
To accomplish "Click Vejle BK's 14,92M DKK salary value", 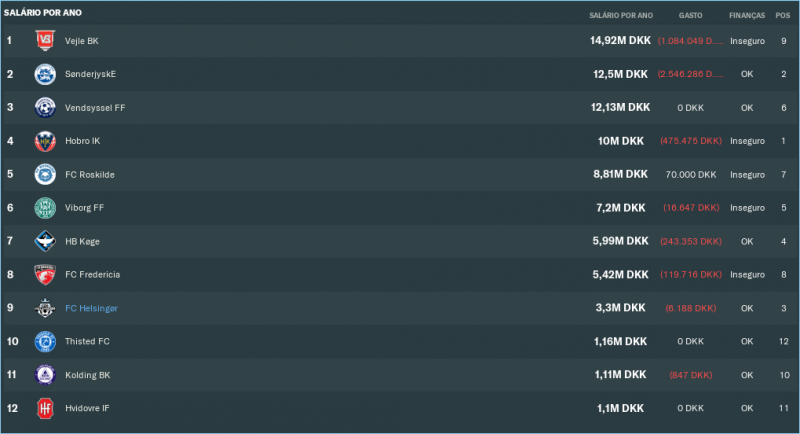I will coord(620,41).
